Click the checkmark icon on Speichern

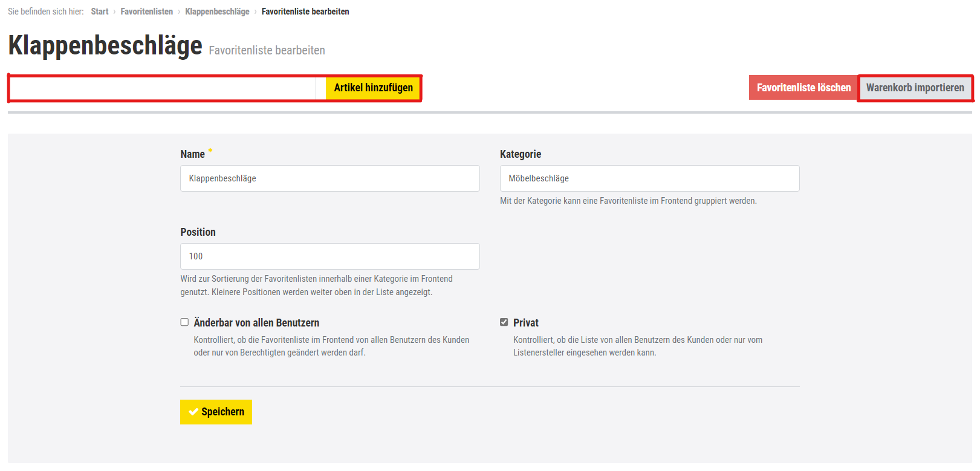click(x=193, y=412)
